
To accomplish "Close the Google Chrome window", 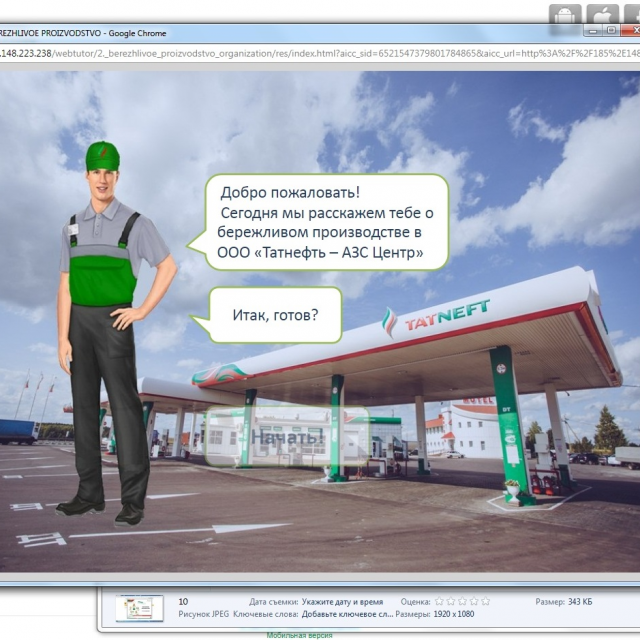I will [632, 31].
